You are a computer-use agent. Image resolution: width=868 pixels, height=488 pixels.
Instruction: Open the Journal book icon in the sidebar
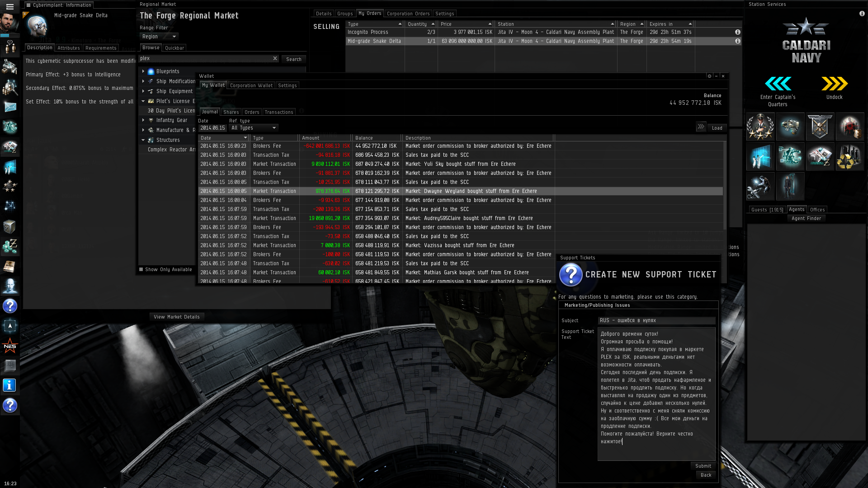[9, 266]
